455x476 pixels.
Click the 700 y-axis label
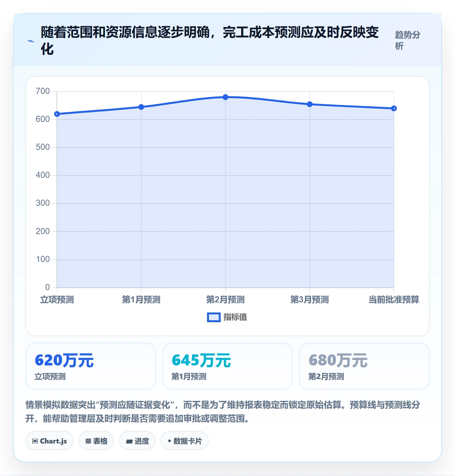pyautogui.click(x=43, y=91)
